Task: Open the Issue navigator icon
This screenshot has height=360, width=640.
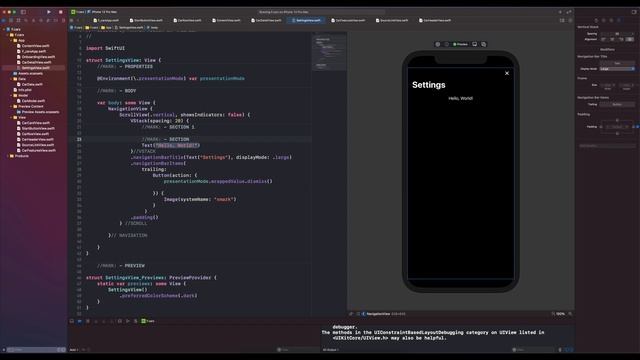Action: 33,20
